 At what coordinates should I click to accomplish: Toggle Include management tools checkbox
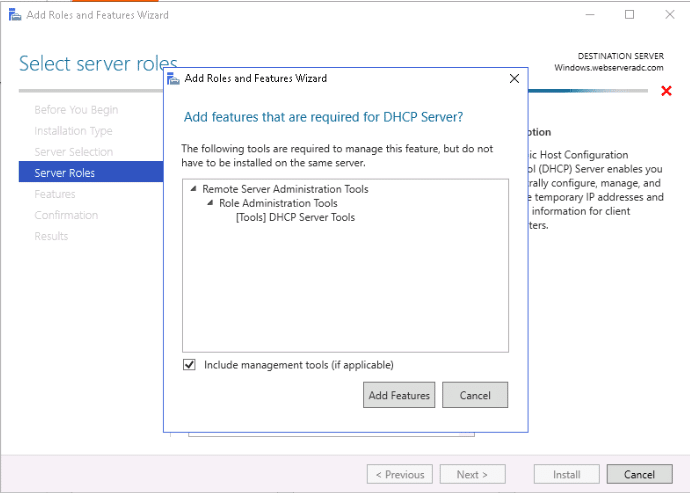coord(189,364)
